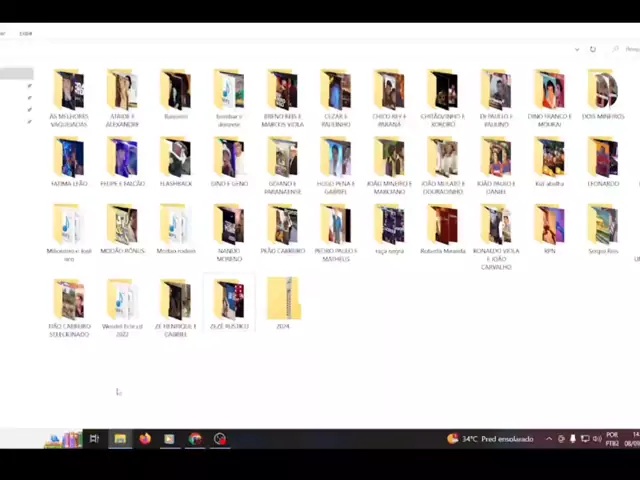Screen dimensions: 640x480
Task: Select the ZEZÉ RUSTICO folder
Action: coord(229,300)
